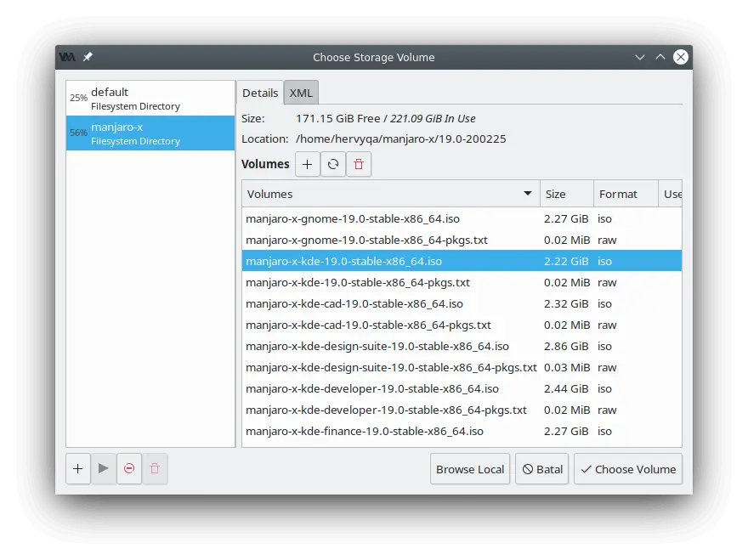Click the 171.15 GiB Free size text
The height and width of the screenshot is (560, 748).
pos(337,118)
